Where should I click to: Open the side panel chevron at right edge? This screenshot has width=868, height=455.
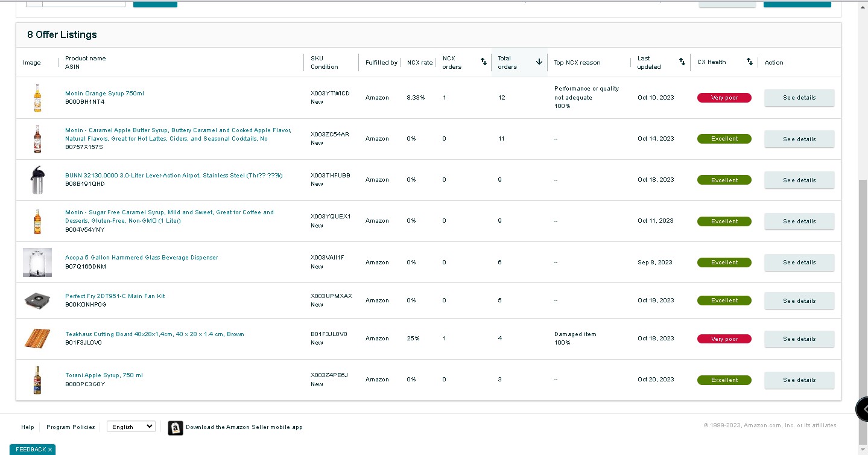click(863, 409)
